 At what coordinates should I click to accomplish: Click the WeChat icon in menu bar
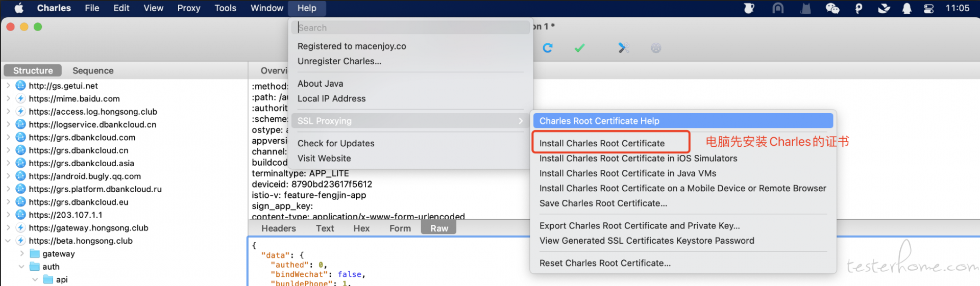(832, 8)
